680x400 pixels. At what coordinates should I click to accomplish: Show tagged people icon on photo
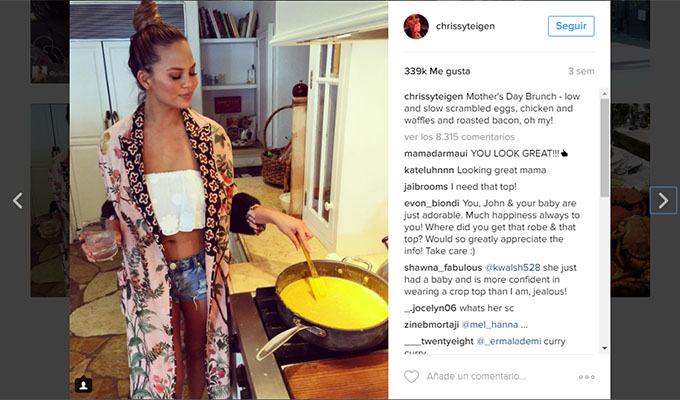83,384
